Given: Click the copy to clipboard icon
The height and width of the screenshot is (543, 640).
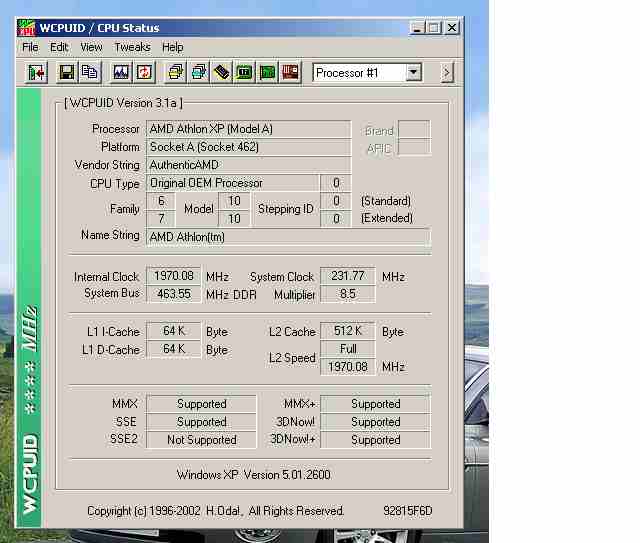Looking at the screenshot, I should [90, 72].
